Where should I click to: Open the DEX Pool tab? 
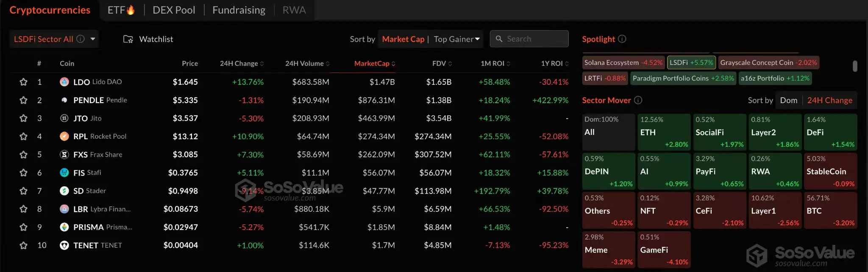(174, 9)
